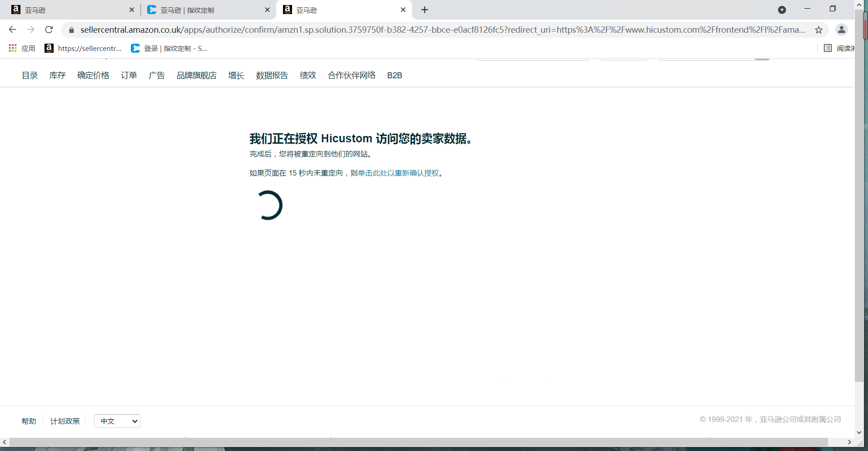
Task: Bookmark this page with the star icon
Action: tap(818, 30)
